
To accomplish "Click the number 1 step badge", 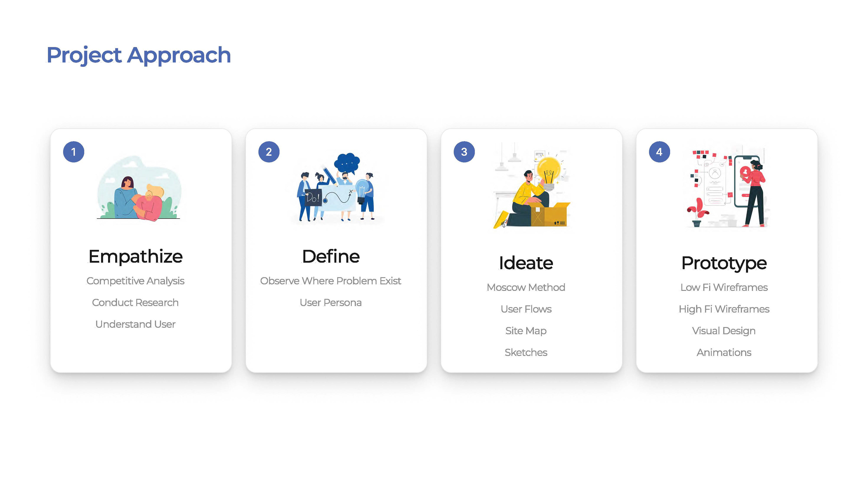I will (x=73, y=152).
